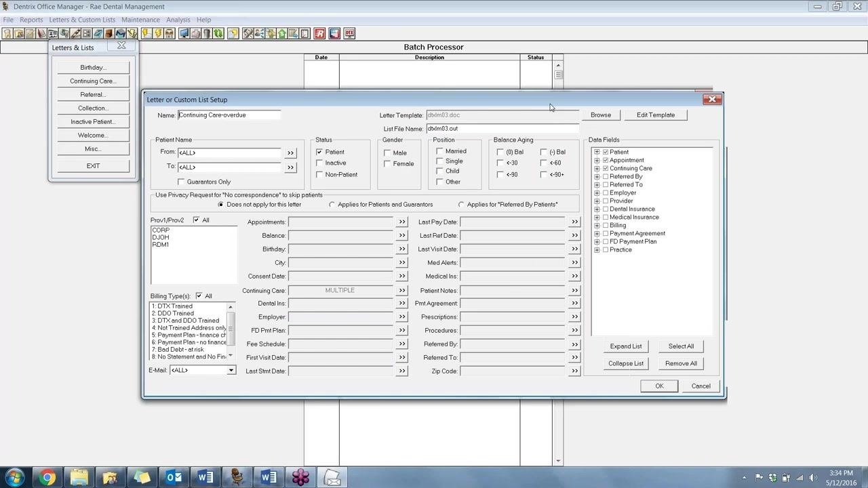The width and height of the screenshot is (868, 488).
Task: Open Letters & Custom Lists menu
Action: pyautogui.click(x=82, y=20)
